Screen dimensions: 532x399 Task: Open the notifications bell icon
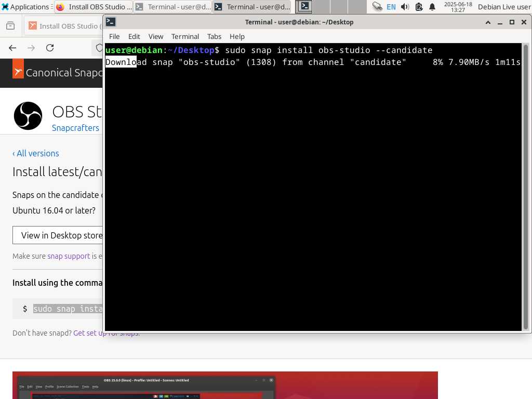click(432, 7)
